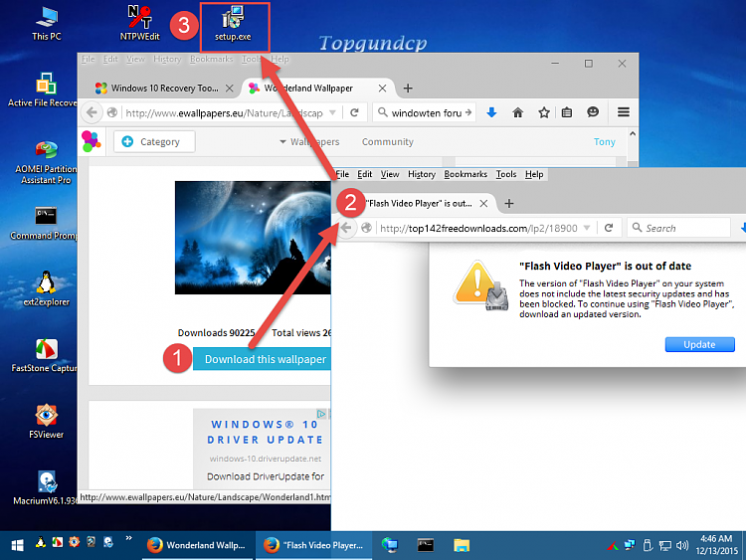Click the ewallpapers.eu address bar

tap(224, 112)
